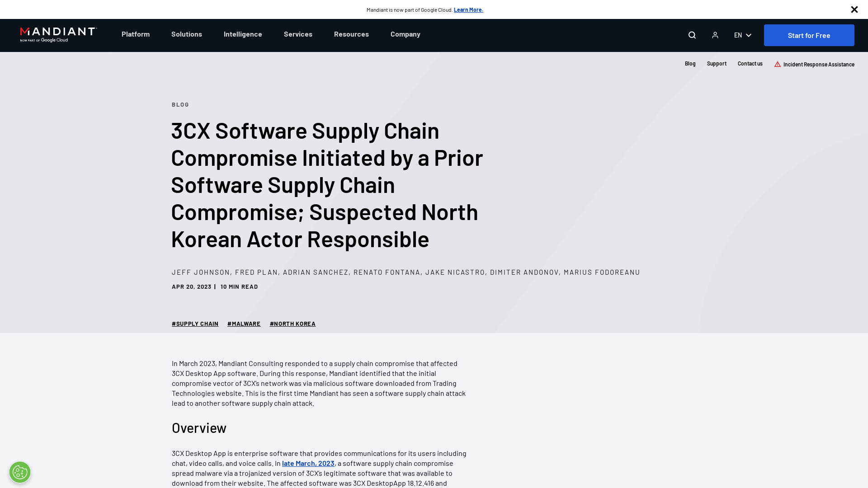This screenshot has height=488, width=868.
Task: Expand the Platform navigation dropdown
Action: click(x=135, y=34)
